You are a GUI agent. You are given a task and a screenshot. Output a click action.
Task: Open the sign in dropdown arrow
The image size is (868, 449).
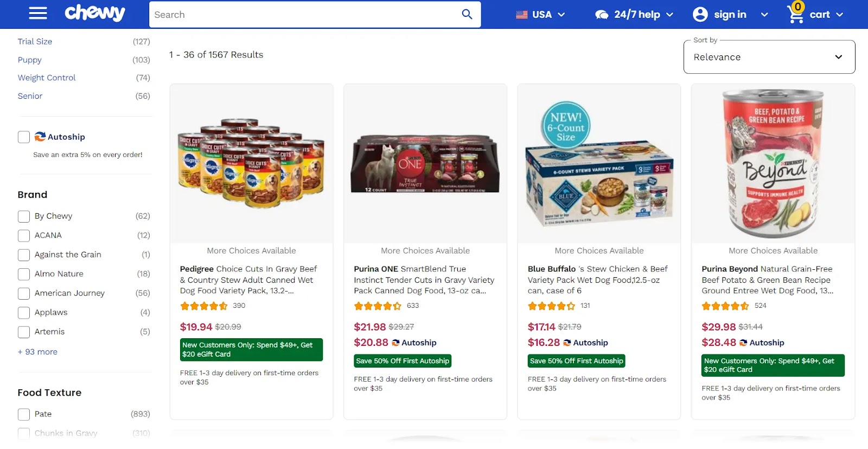coord(764,15)
